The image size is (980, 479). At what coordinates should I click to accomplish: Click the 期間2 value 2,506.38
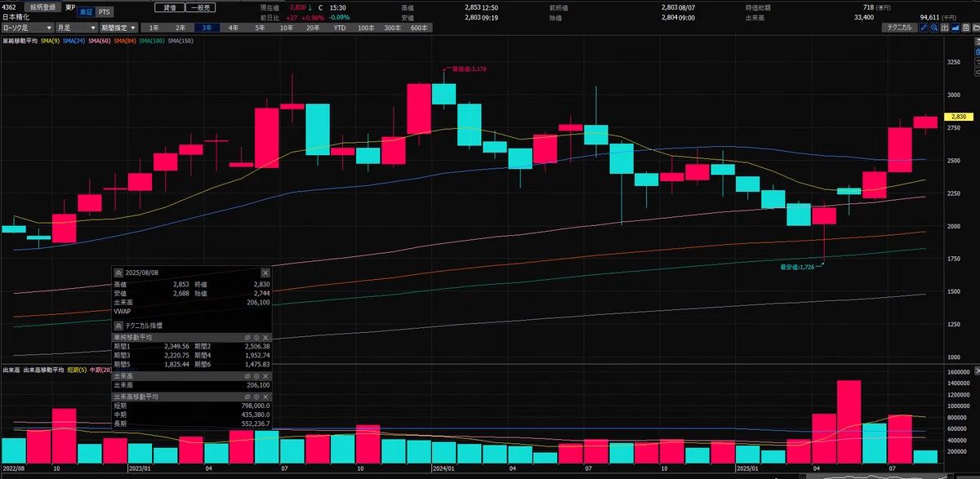click(257, 346)
